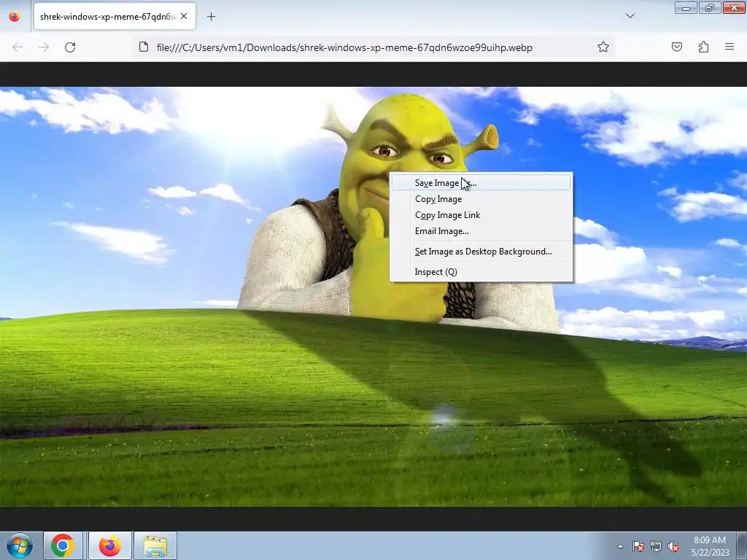The width and height of the screenshot is (747, 560).
Task: Minimize the Firefox window
Action: 686,8
